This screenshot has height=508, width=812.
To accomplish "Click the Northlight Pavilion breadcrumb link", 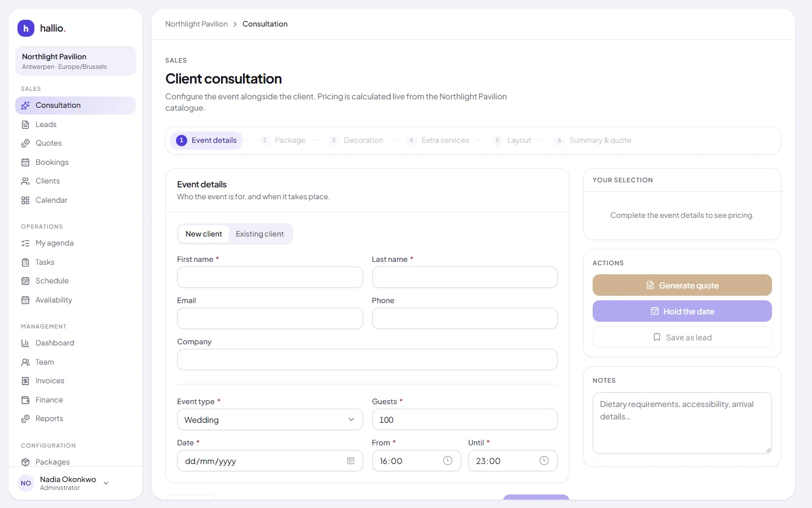I will (x=196, y=24).
